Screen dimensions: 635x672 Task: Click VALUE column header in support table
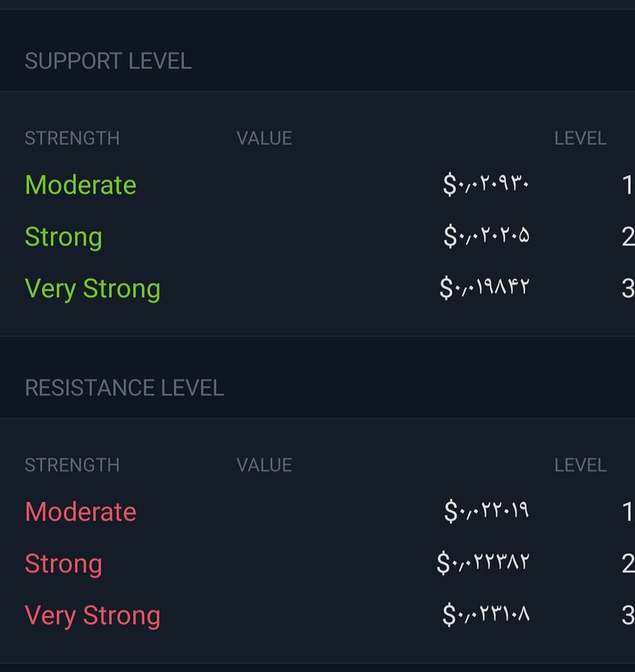tap(264, 138)
